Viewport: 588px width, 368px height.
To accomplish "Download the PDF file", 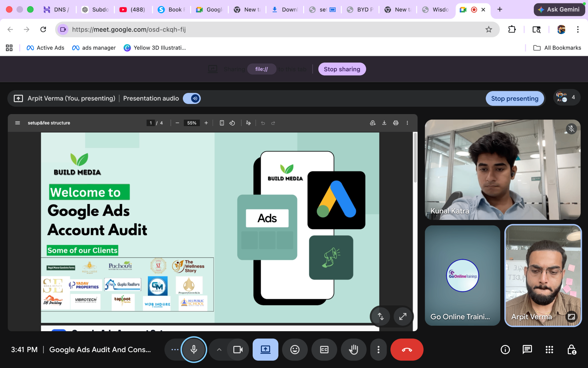I will click(x=384, y=123).
